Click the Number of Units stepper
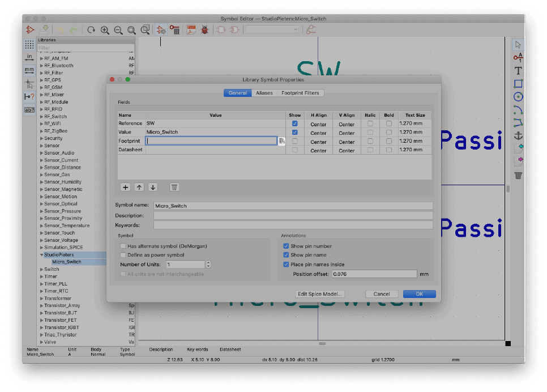The image size is (547, 392). point(208,264)
